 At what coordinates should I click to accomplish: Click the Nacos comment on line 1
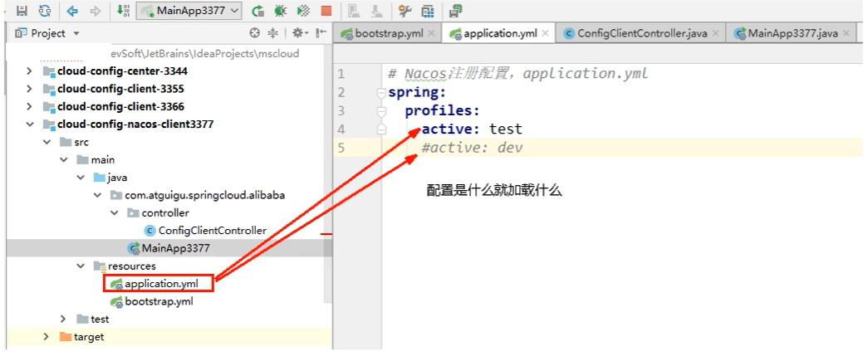tap(518, 74)
